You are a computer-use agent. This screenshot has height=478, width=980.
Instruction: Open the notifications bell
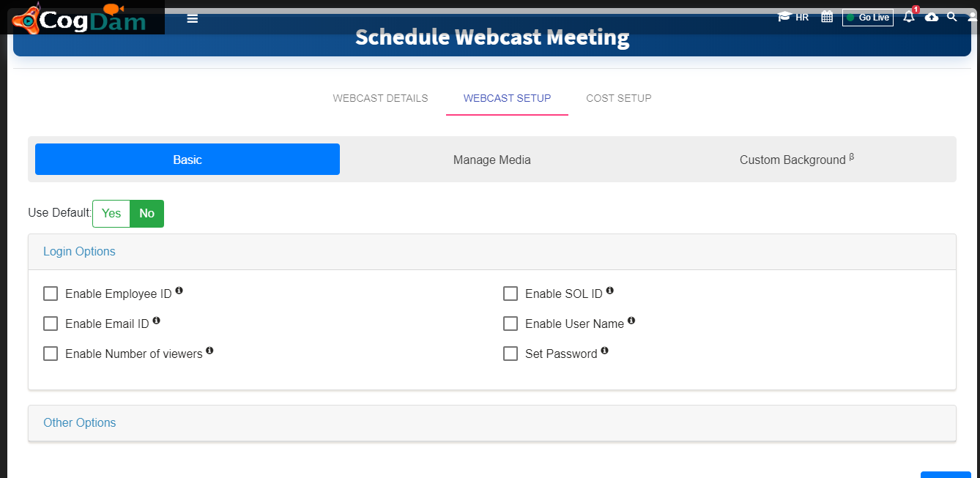coord(909,17)
